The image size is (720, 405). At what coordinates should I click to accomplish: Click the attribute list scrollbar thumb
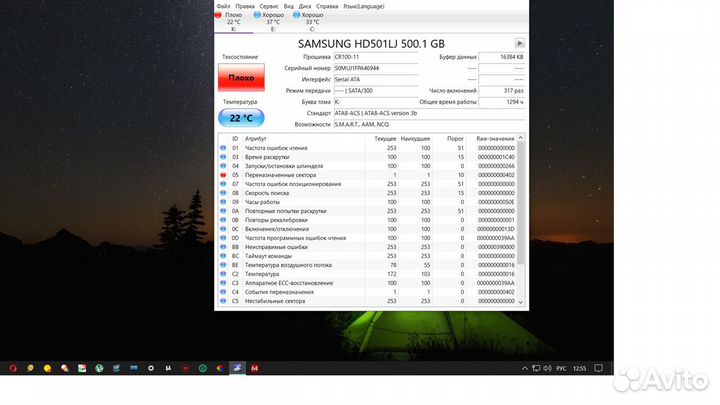[x=521, y=203]
